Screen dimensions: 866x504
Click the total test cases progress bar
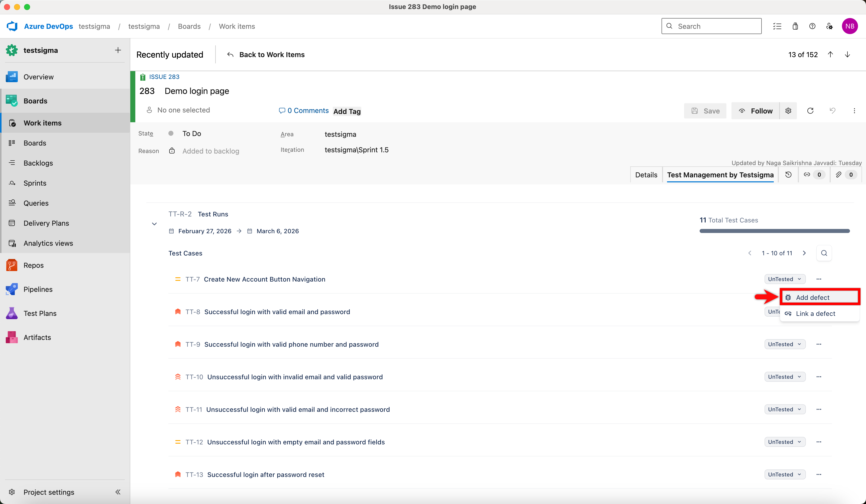(775, 231)
